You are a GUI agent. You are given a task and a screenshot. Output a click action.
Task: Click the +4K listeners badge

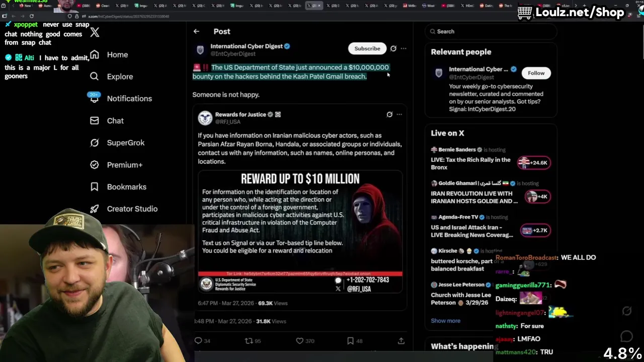pos(538,197)
